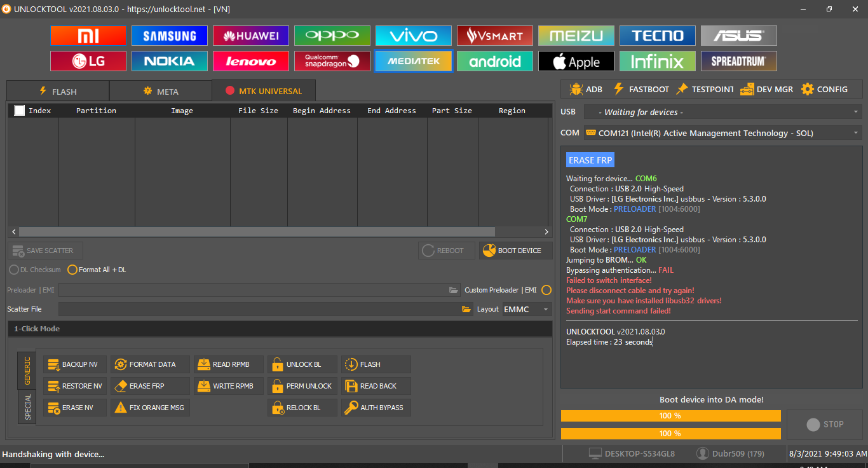Select the Qualcomm Snapdragon tile

[332, 61]
